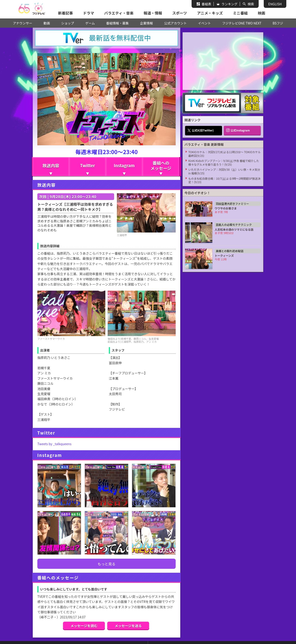Jump to 番組へのメッセージ section tab
The image size is (296, 644).
point(161,167)
